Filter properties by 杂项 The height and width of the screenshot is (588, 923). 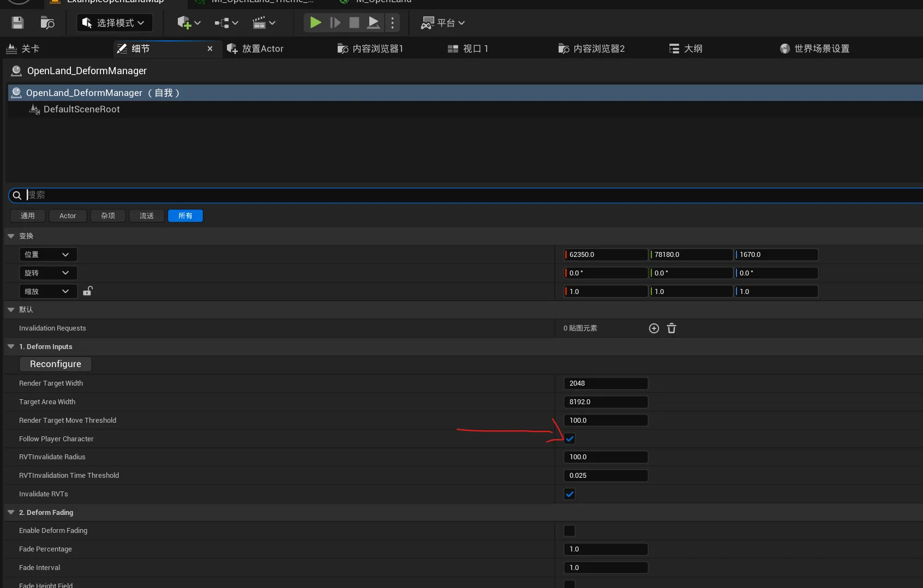pos(108,216)
